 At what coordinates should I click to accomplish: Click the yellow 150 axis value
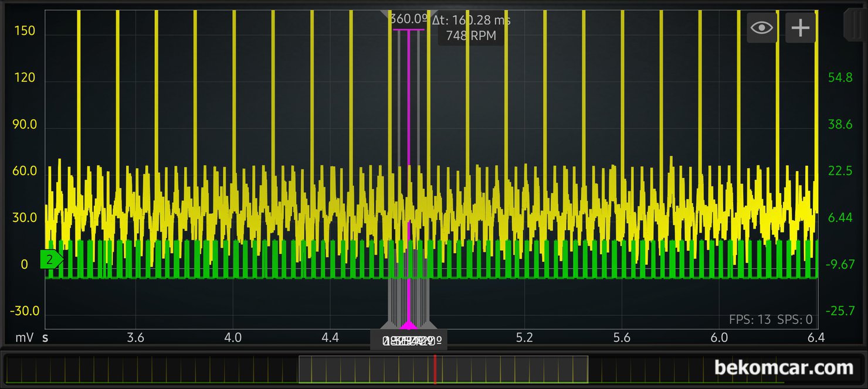[x=25, y=31]
